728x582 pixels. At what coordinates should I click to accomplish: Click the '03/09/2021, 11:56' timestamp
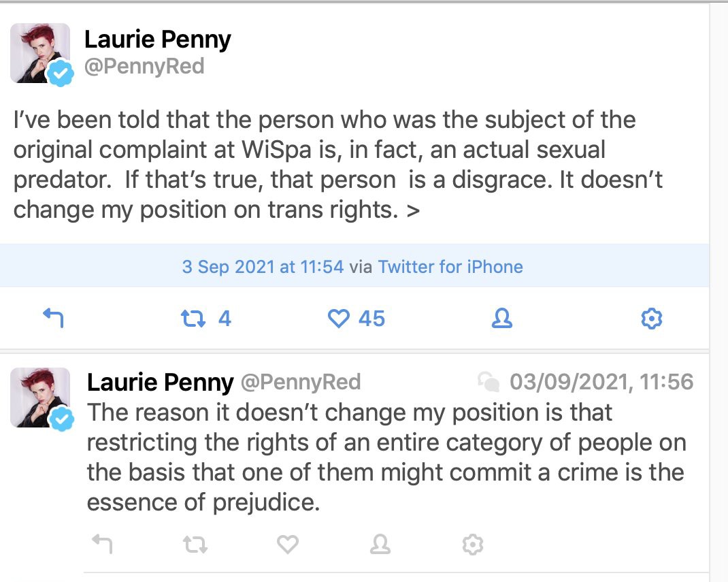601,383
